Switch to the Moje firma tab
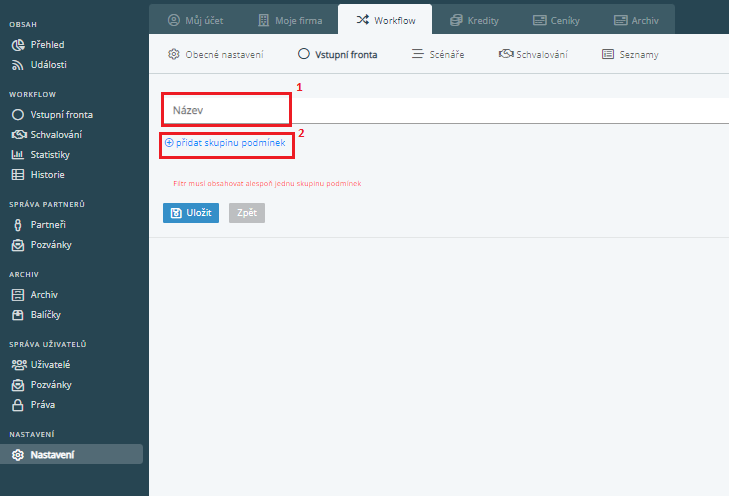The height and width of the screenshot is (496, 729). [290, 20]
